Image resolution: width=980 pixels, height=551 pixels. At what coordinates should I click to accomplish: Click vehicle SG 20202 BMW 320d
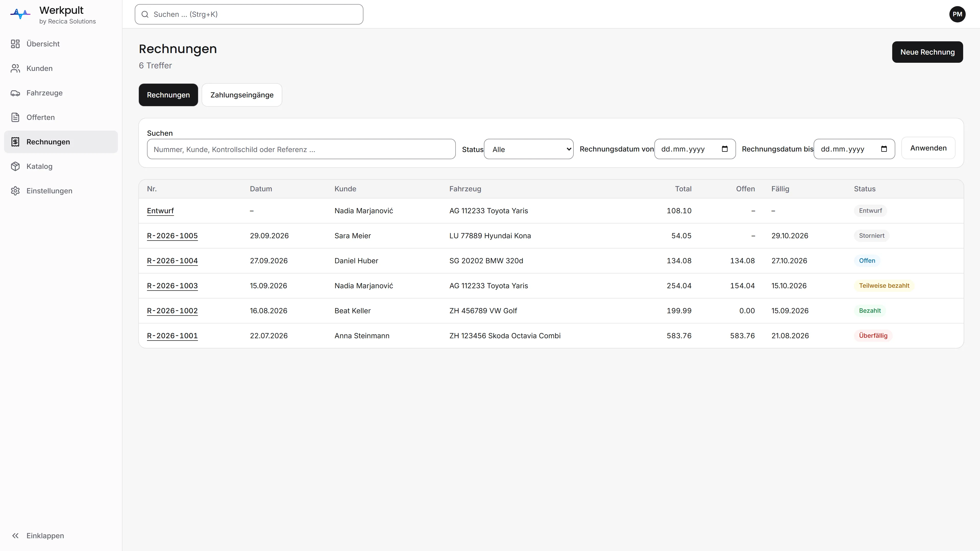486,261
